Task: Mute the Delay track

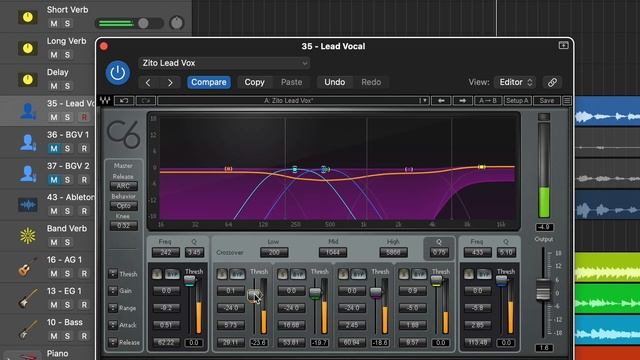Action: coord(53,86)
